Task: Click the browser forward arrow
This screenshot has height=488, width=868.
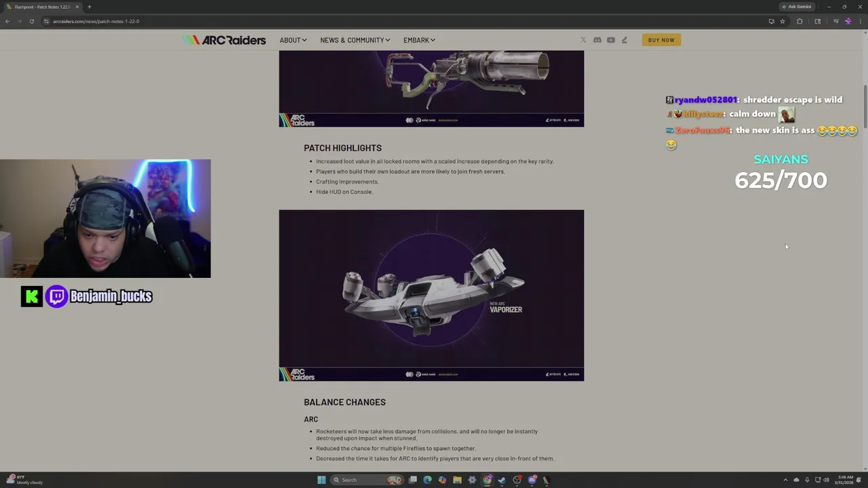Action: point(19,21)
